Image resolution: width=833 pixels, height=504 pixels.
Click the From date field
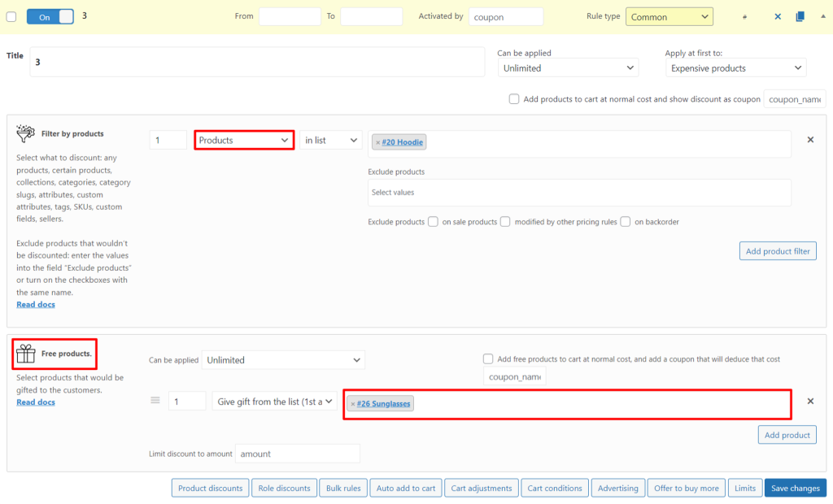pyautogui.click(x=290, y=16)
